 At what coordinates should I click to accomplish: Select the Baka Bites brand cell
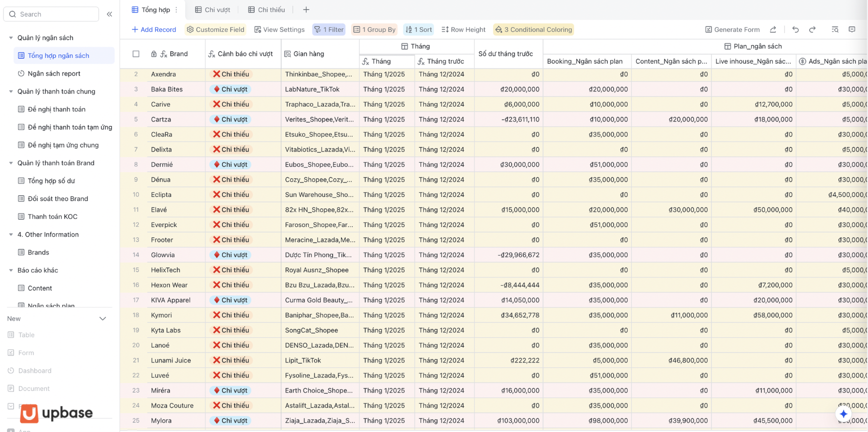[176, 89]
